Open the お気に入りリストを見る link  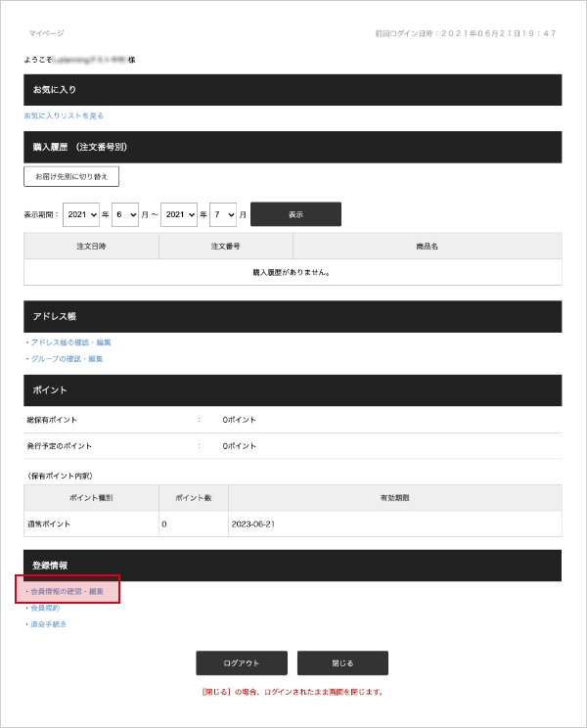point(64,115)
